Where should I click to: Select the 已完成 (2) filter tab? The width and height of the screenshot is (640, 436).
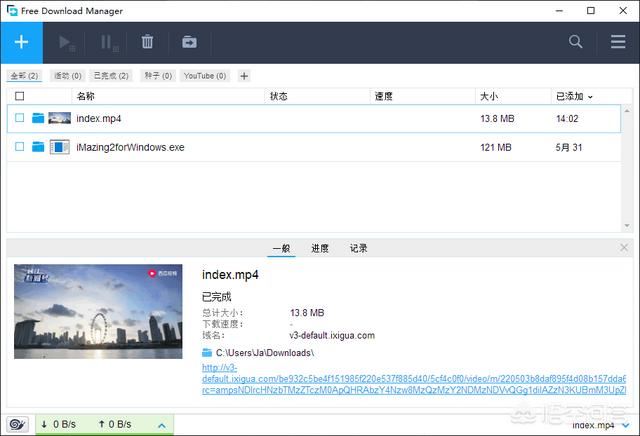[x=111, y=76]
